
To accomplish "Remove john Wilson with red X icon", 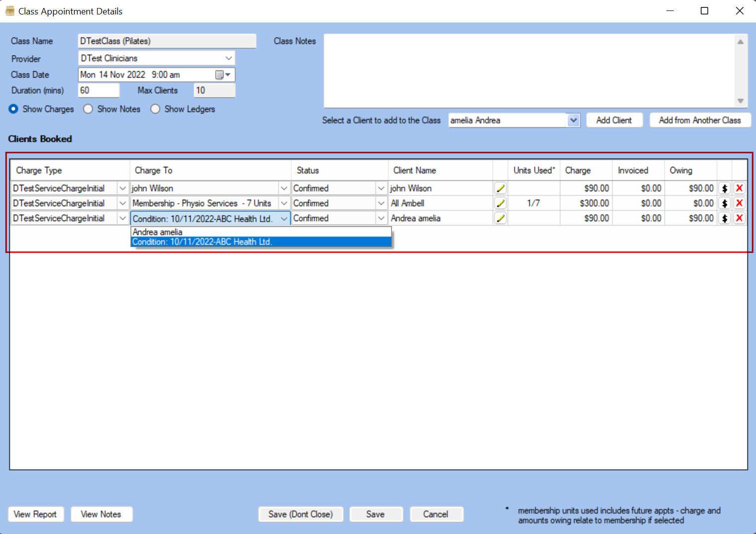I will (740, 188).
